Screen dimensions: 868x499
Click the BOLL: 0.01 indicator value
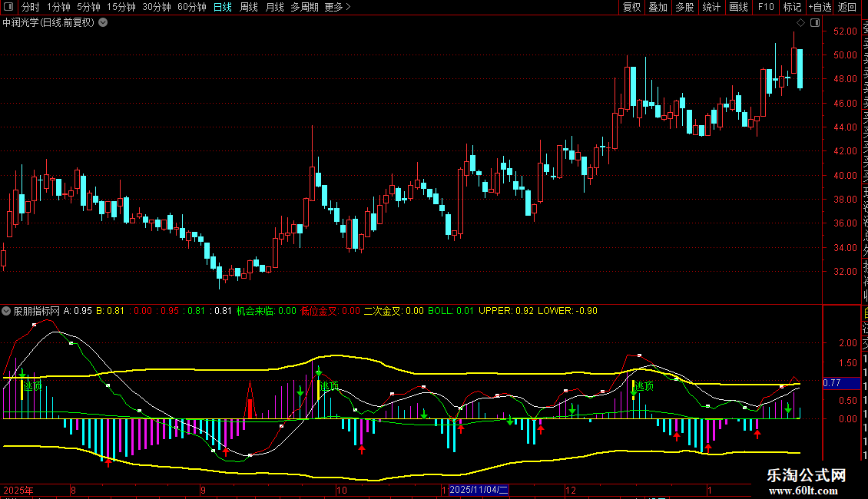point(451,311)
